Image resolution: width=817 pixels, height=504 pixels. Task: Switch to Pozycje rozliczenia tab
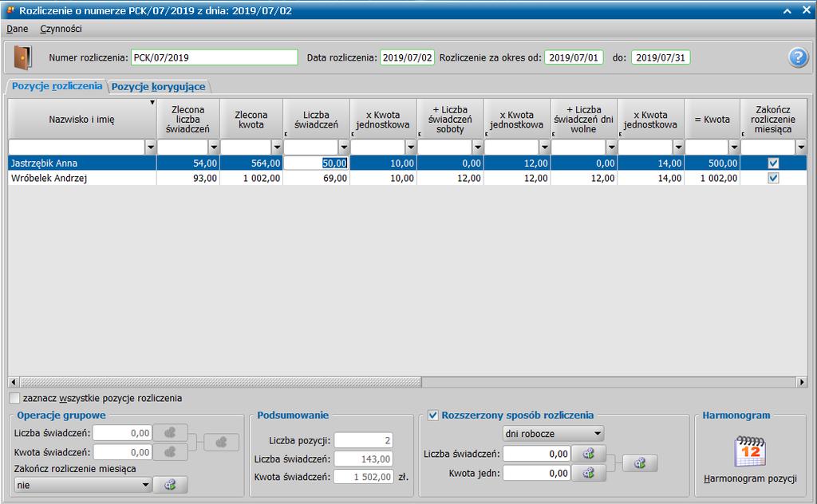tap(57, 86)
